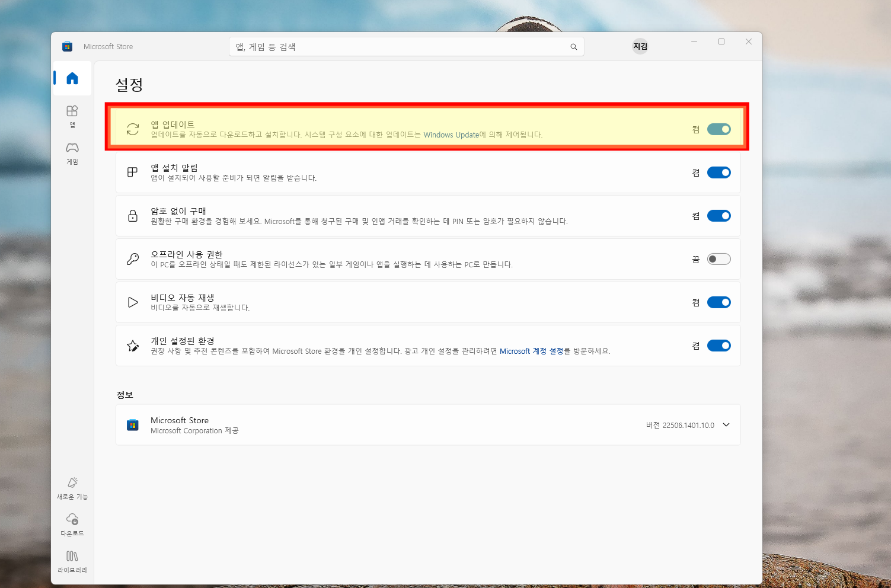Toggle the 앱 업데이트 switch off
This screenshot has height=588, width=891.
[x=718, y=129]
